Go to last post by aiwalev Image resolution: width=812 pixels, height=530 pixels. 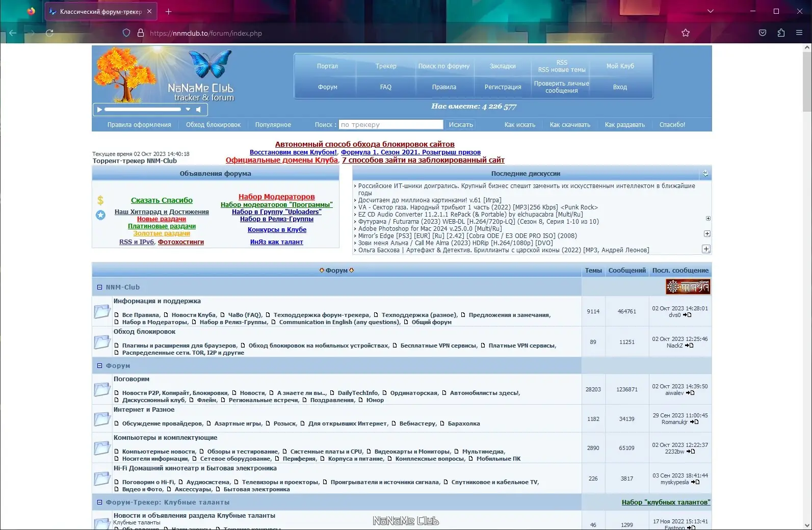tap(690, 393)
